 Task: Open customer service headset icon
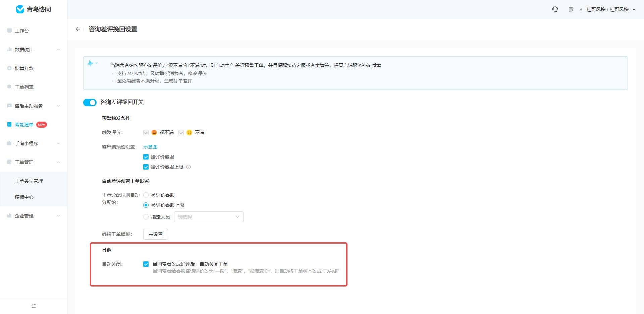pos(555,9)
